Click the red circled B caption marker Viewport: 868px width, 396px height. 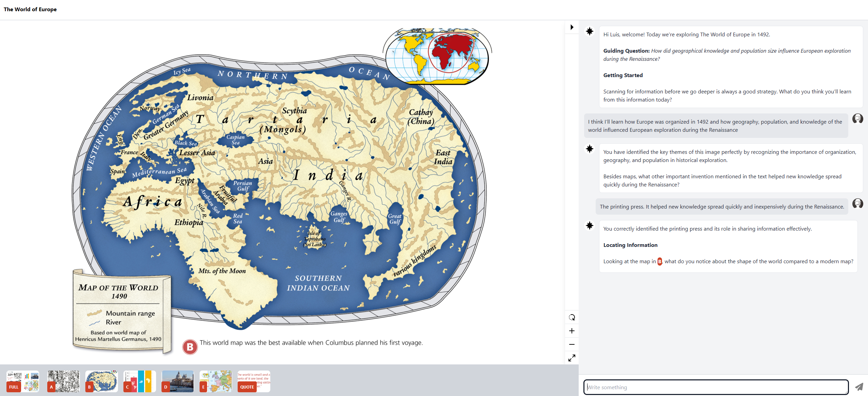(x=190, y=347)
